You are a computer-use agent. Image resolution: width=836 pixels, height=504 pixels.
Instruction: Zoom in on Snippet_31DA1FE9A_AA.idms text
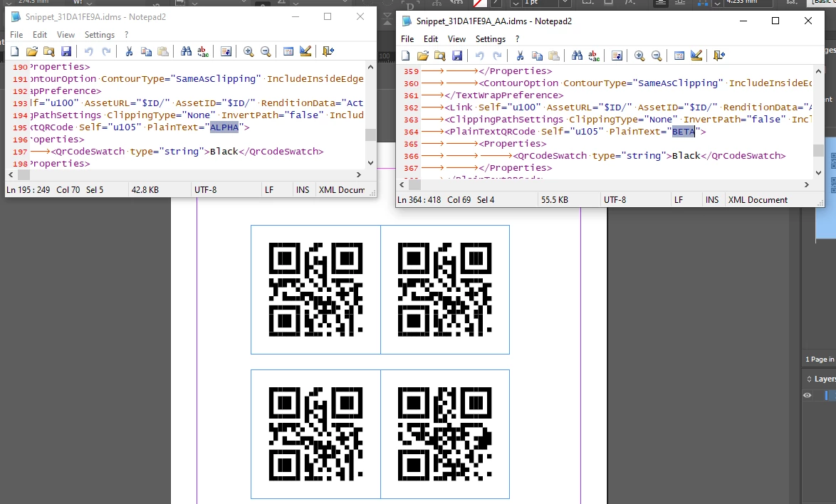coord(639,56)
